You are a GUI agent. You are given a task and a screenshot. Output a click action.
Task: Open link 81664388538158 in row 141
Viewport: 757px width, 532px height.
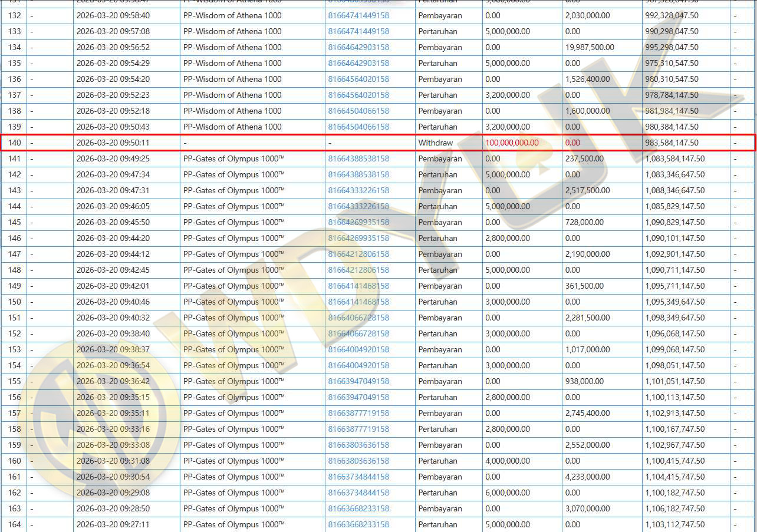(x=358, y=158)
